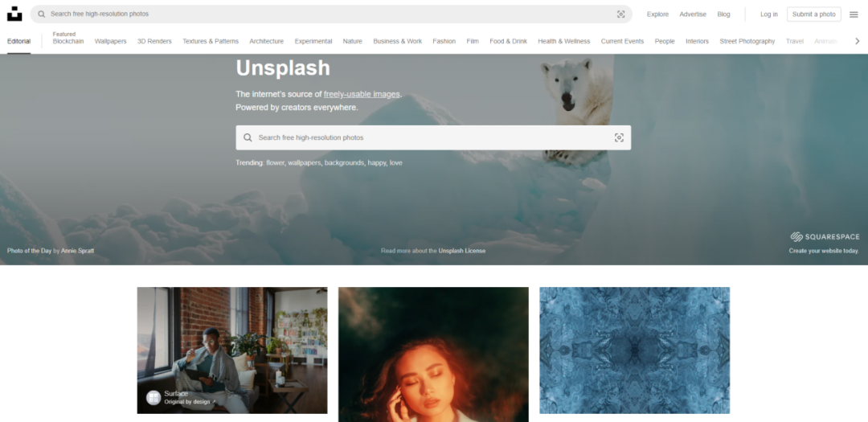The width and height of the screenshot is (868, 422).
Task: Focus the hero search photos field
Action: pos(433,138)
